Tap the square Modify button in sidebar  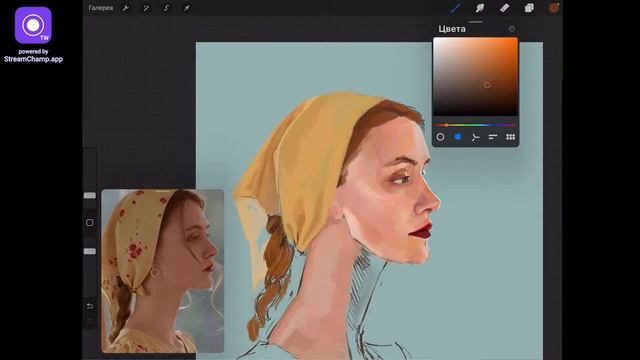(90, 222)
